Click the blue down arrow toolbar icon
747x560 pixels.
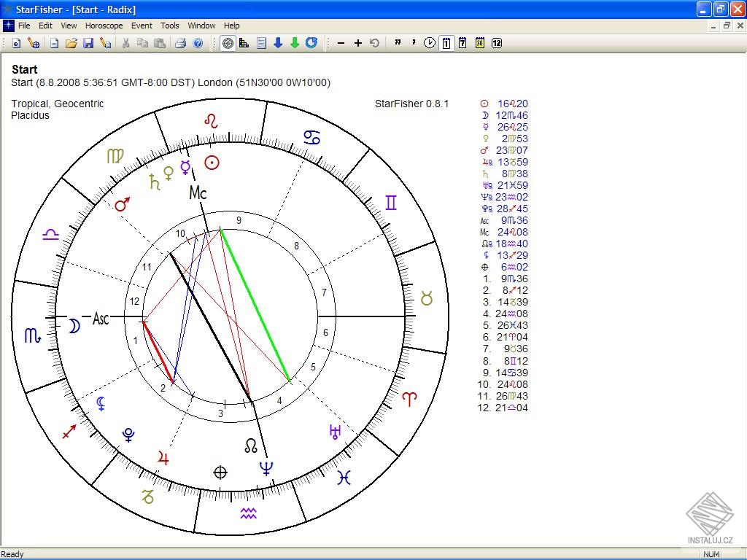278,43
